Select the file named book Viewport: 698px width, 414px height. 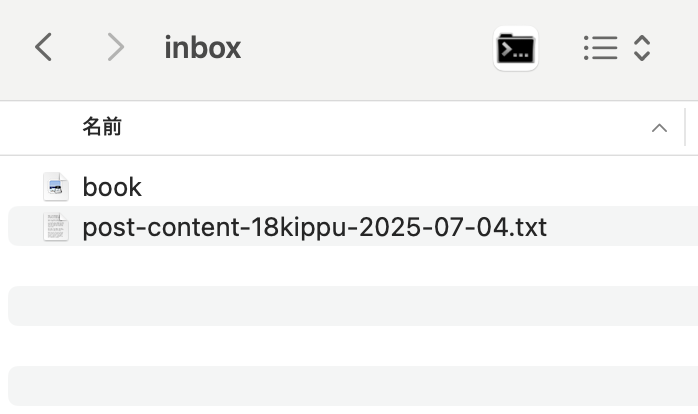(112, 187)
